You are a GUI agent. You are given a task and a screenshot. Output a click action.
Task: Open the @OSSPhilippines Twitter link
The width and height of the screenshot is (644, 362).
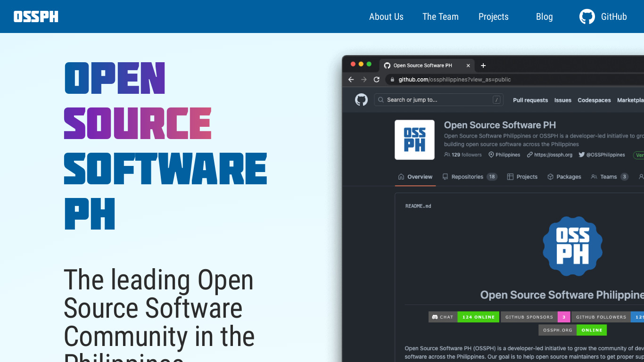602,155
